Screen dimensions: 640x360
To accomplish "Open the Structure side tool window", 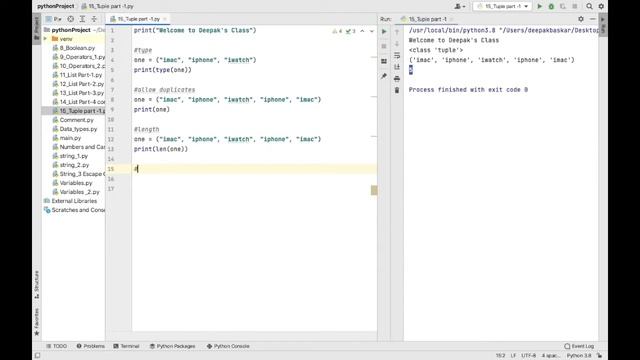I will click(x=37, y=284).
